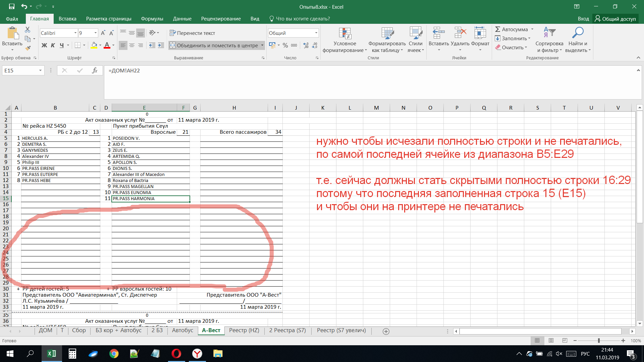
Task: Open Excel from the Windows taskbar
Action: [x=52, y=354]
